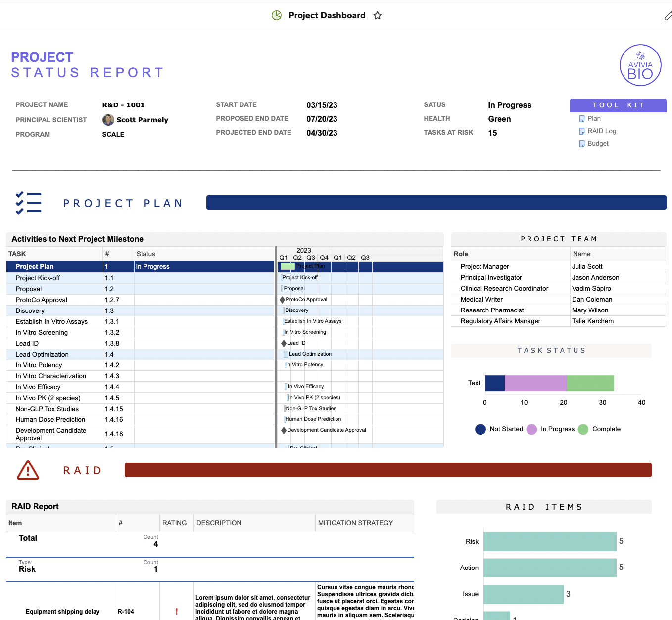Select the Lead Optimization task row
The height and width of the screenshot is (620, 672).
point(42,355)
